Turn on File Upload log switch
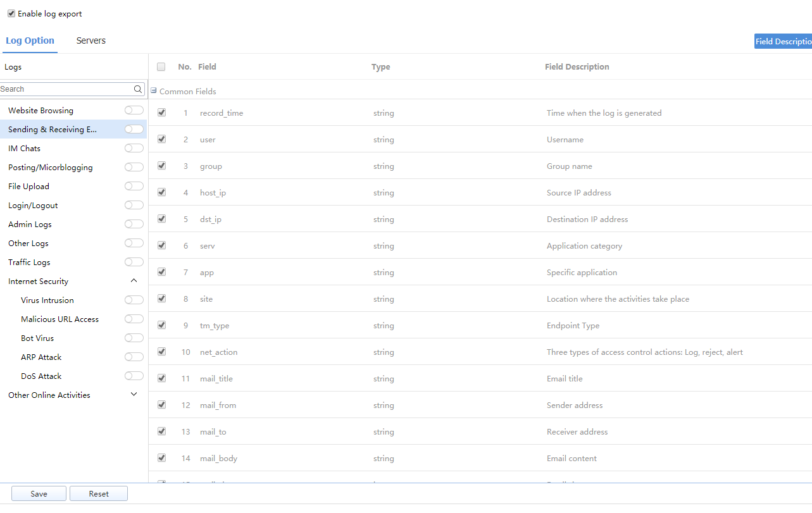Screen dimensions: 812x513 click(134, 186)
